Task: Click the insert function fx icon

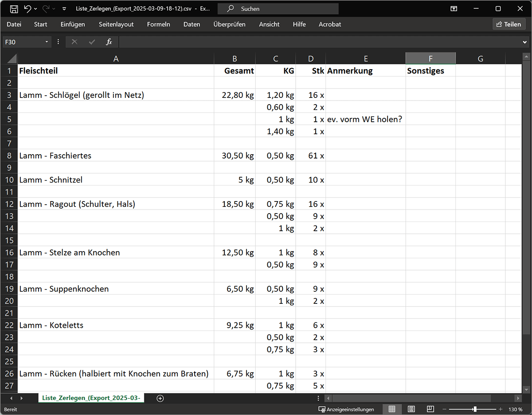Action: [x=109, y=42]
